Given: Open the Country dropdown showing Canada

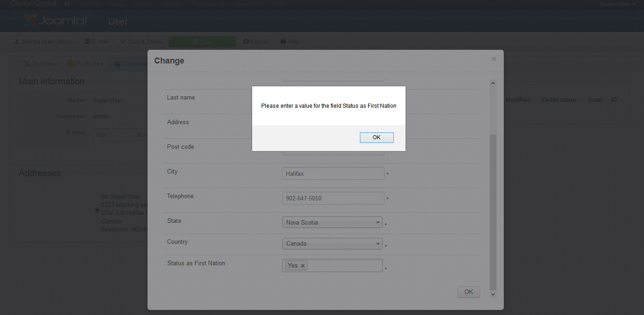Looking at the screenshot, I should (x=333, y=244).
